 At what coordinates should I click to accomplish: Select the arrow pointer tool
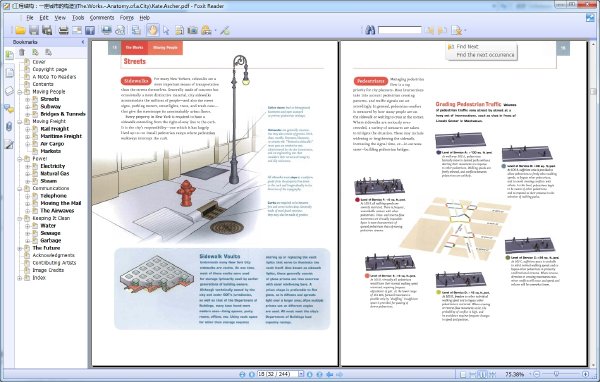tap(166, 30)
